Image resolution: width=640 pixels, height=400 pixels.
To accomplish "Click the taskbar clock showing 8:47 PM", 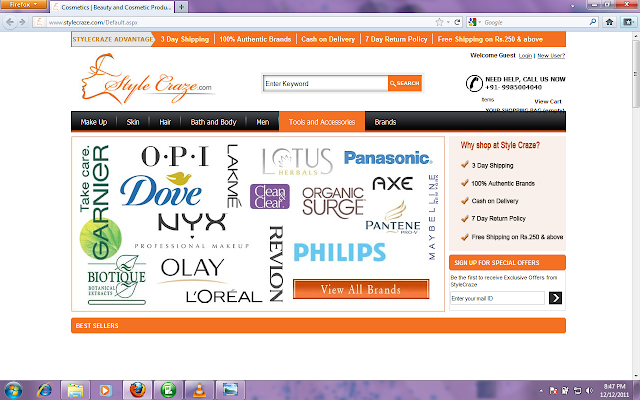I will (614, 390).
